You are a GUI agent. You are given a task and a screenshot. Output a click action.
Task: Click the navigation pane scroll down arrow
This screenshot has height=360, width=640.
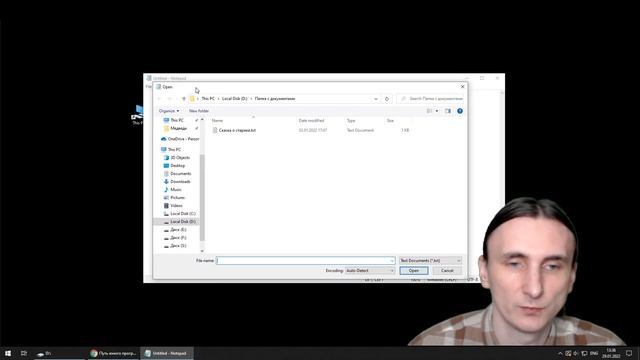pyautogui.click(x=202, y=251)
